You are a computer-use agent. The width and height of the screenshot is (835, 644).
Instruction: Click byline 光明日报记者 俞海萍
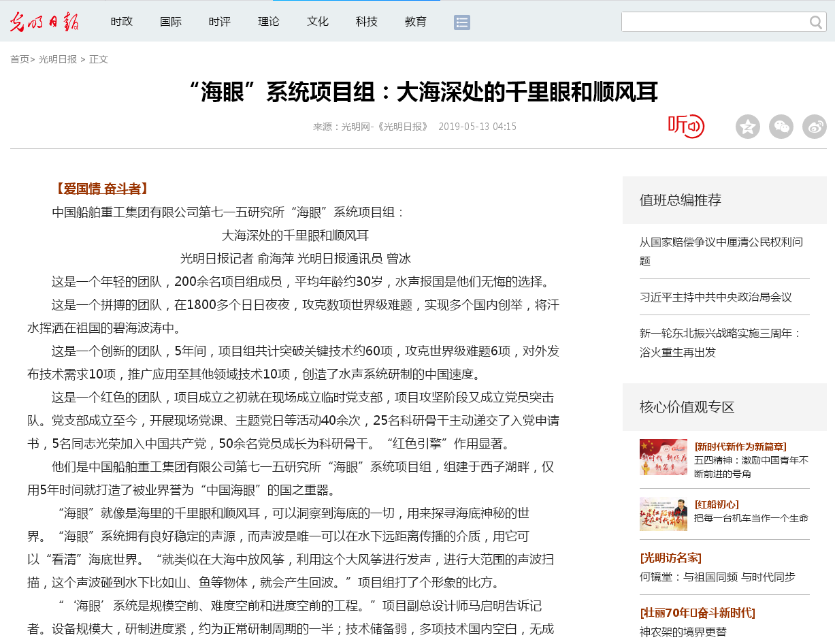[237, 259]
